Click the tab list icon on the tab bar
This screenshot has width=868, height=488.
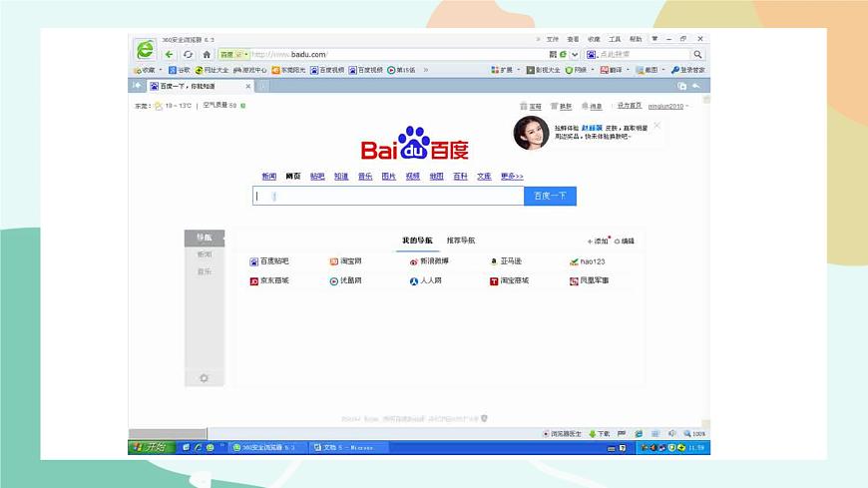pyautogui.click(x=681, y=86)
